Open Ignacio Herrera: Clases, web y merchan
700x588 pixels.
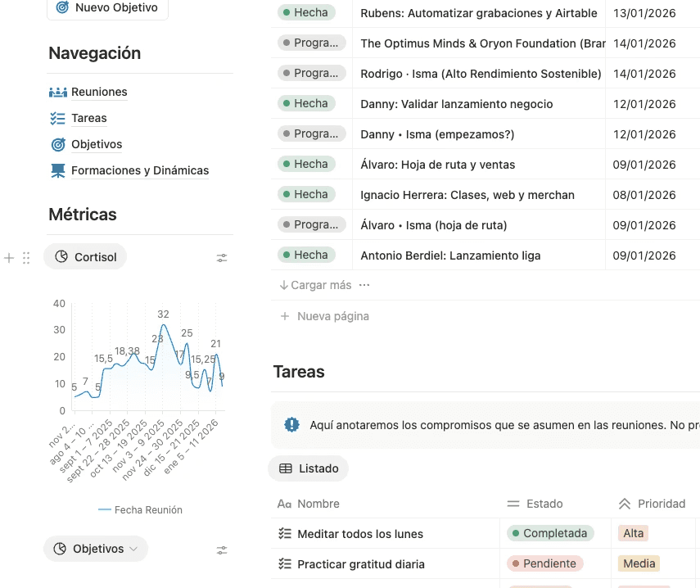467,195
